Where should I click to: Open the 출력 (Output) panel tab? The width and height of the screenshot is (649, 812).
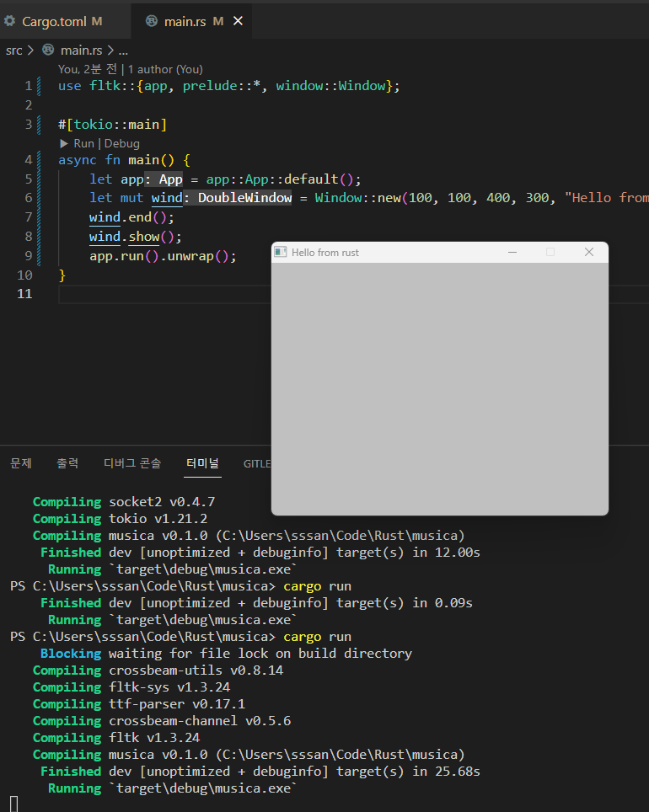(67, 463)
